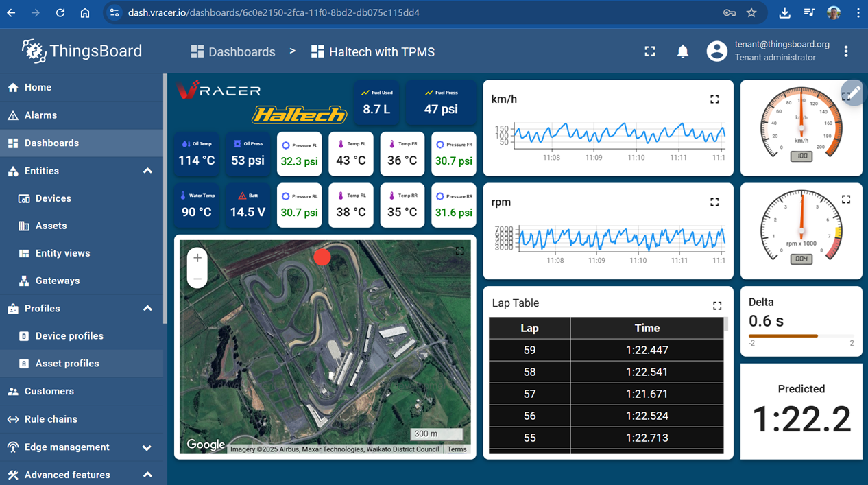Open the notifications bell icon
This screenshot has width=868, height=485.
(683, 51)
